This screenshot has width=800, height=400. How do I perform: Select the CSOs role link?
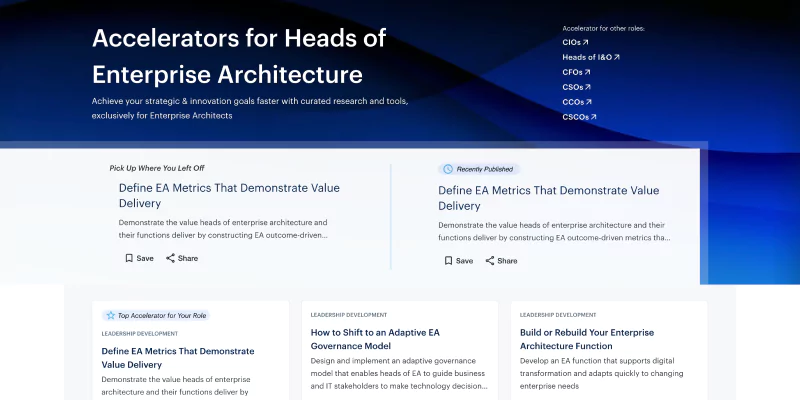576,87
